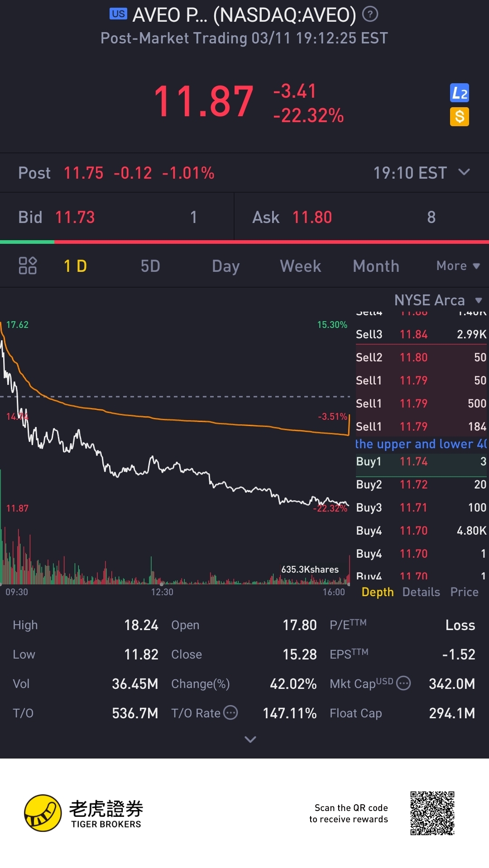Switch to the Week chart tab
The image size is (489, 868).
coord(301,266)
